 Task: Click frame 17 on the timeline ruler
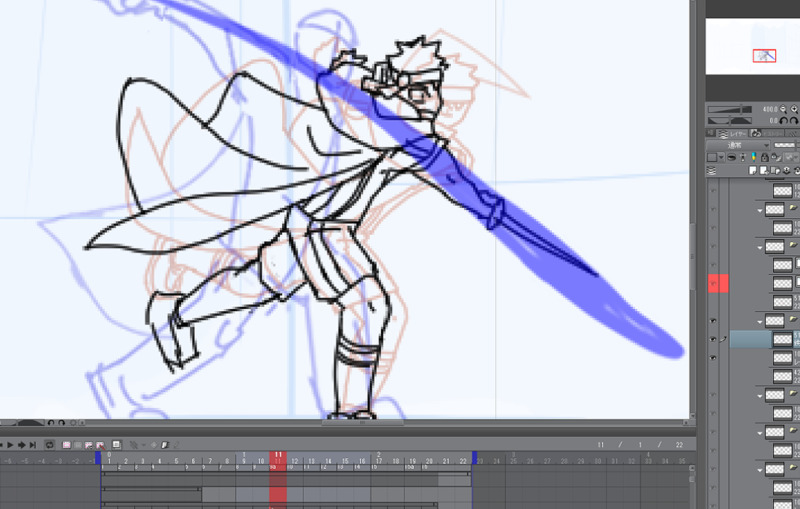379,461
